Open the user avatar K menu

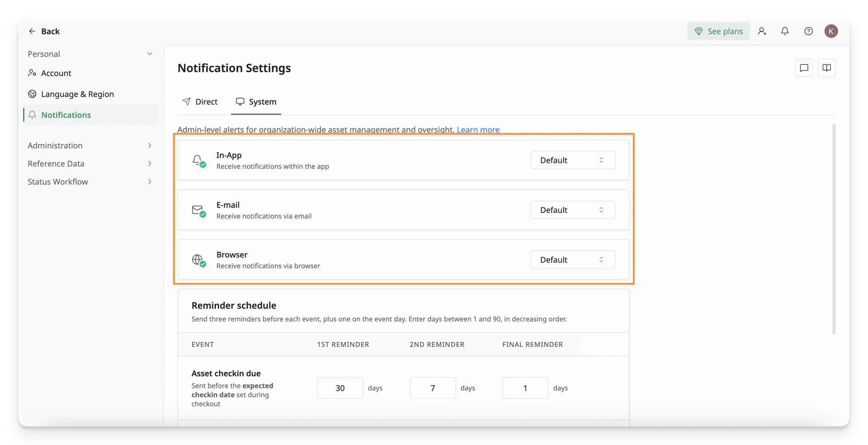coord(831,31)
